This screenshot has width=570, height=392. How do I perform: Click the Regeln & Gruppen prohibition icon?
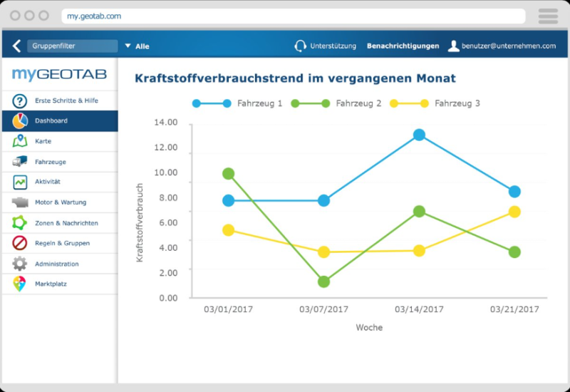click(x=20, y=243)
